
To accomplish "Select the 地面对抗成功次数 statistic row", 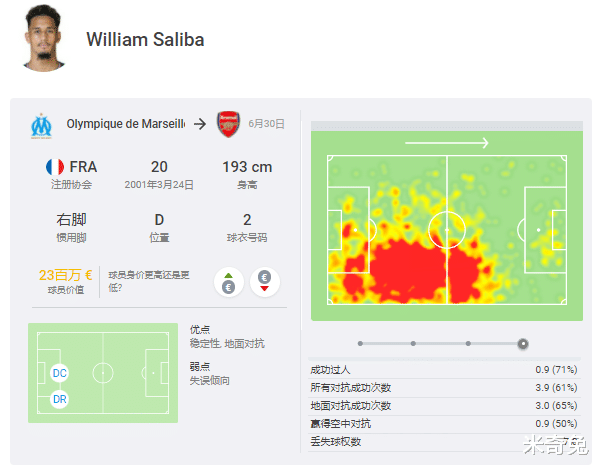I will [x=444, y=406].
